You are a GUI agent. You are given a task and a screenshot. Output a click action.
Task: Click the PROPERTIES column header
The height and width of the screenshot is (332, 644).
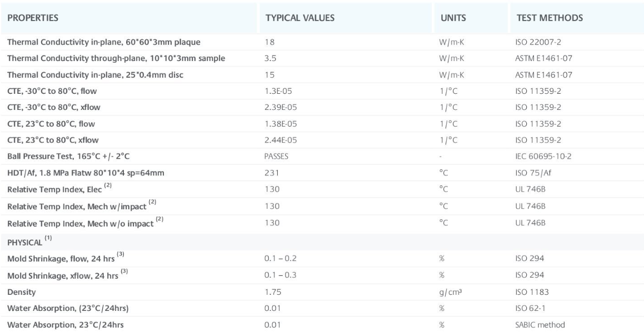(33, 18)
